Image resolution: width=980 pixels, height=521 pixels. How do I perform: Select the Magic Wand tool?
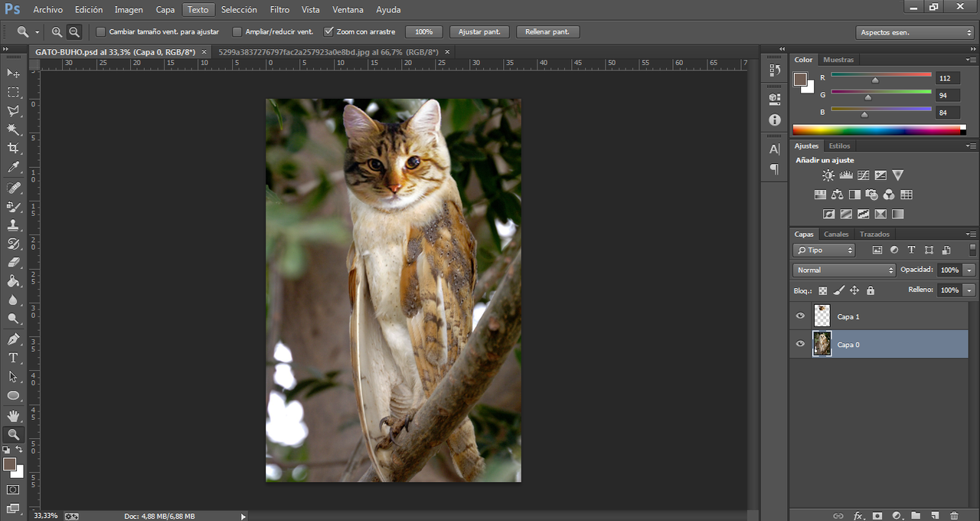pos(13,129)
